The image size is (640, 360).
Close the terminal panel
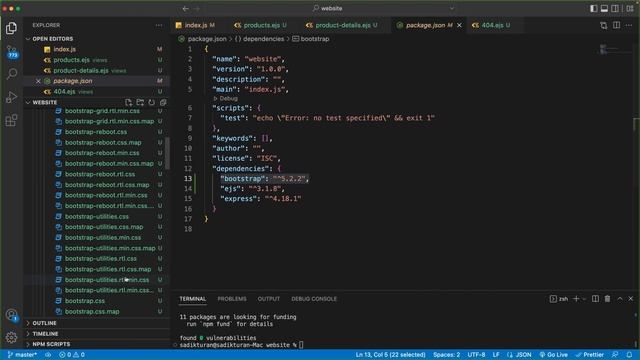(x=631, y=299)
